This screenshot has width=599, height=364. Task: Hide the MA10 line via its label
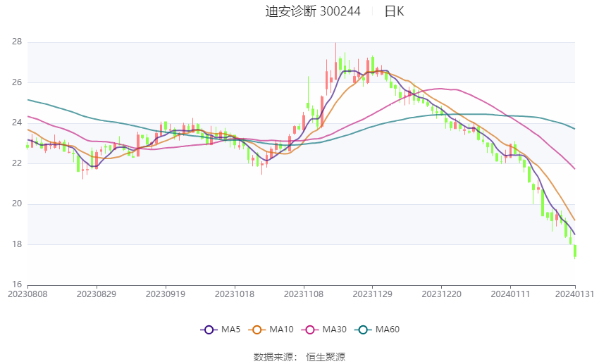point(281,330)
